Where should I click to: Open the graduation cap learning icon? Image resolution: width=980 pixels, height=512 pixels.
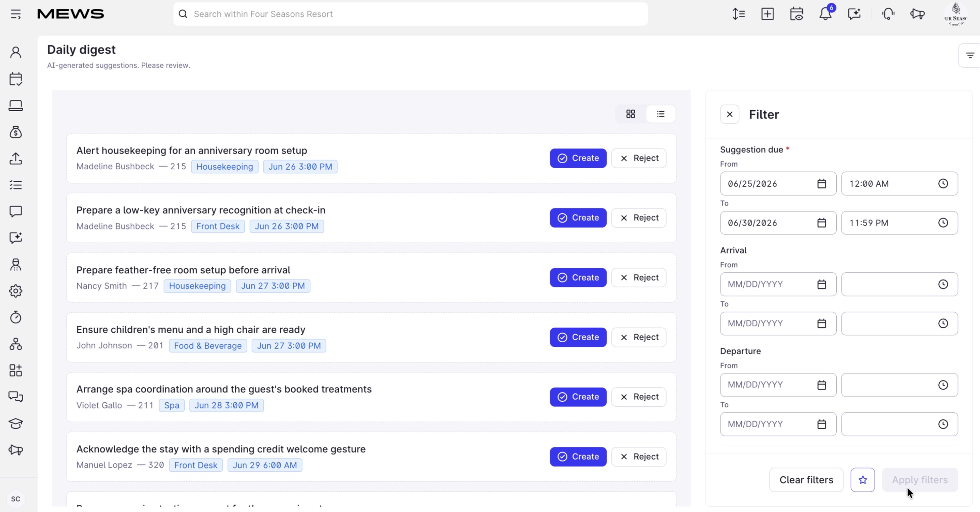pyautogui.click(x=16, y=423)
